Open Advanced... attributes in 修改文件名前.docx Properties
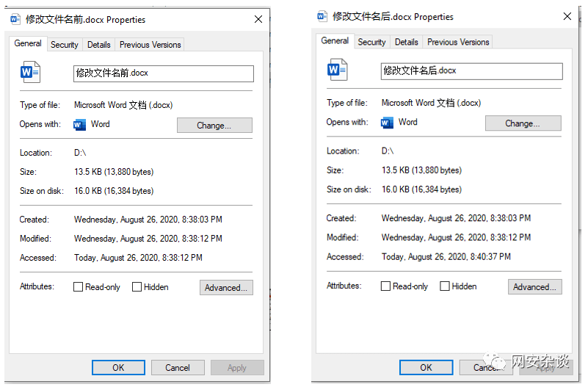588x387 pixels. pyautogui.click(x=226, y=288)
